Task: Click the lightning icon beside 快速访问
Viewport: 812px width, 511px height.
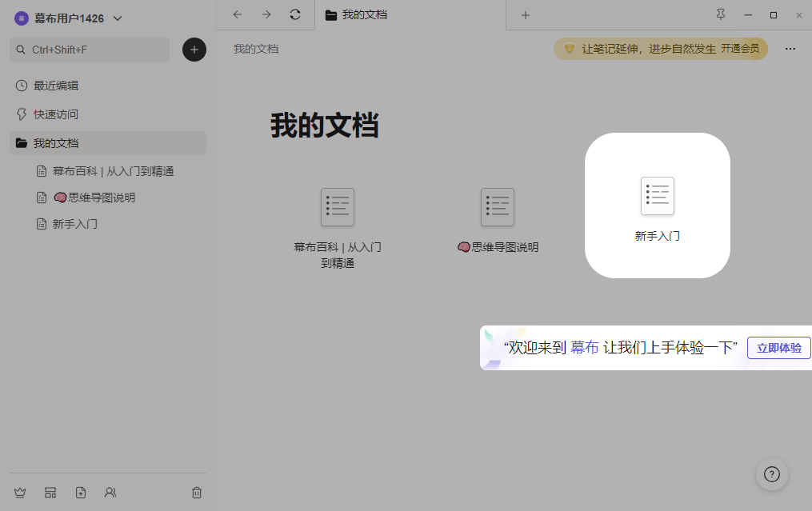Action: point(22,114)
